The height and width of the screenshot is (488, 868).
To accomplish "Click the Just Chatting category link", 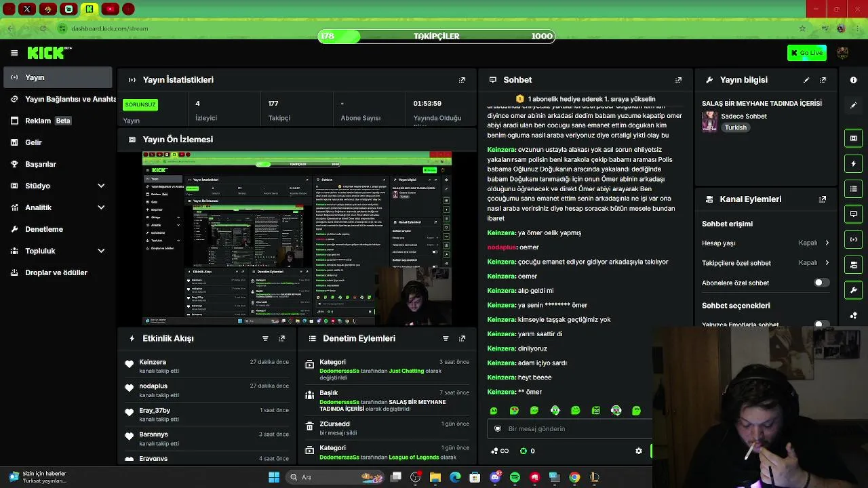I will tap(406, 371).
